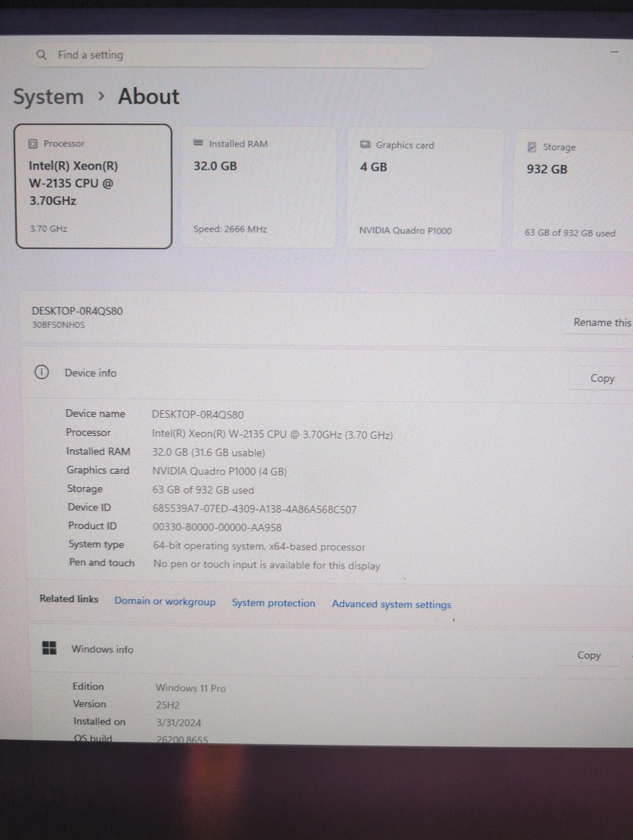Image resolution: width=633 pixels, height=840 pixels.
Task: Select version value 25H2
Action: (167, 705)
